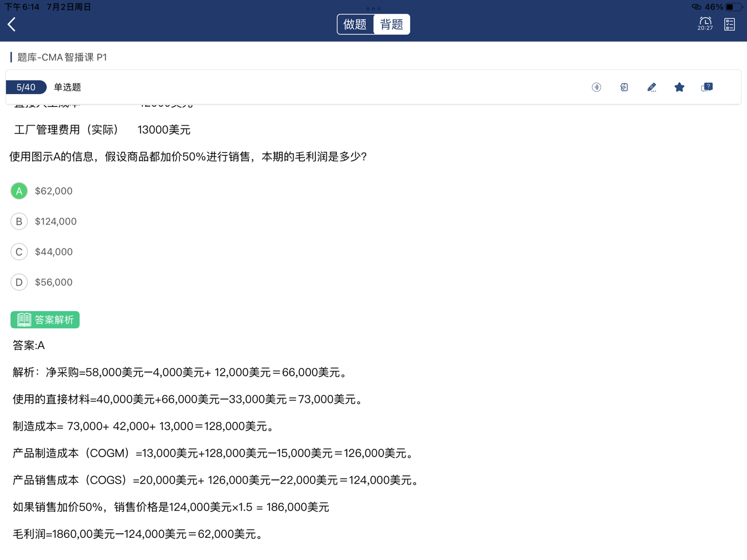Tap the battery indicator in status bar
Screen dimensions: 747x560
[733, 7]
